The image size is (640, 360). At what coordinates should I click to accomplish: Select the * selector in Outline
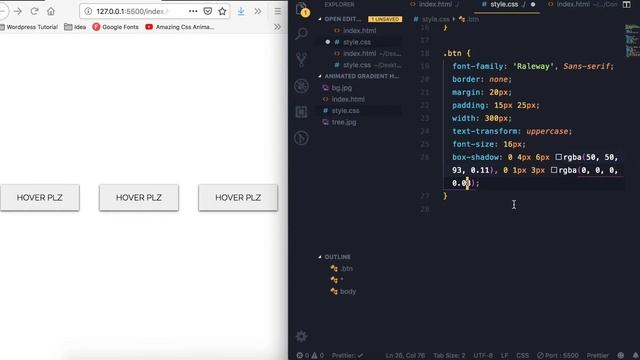(342, 280)
